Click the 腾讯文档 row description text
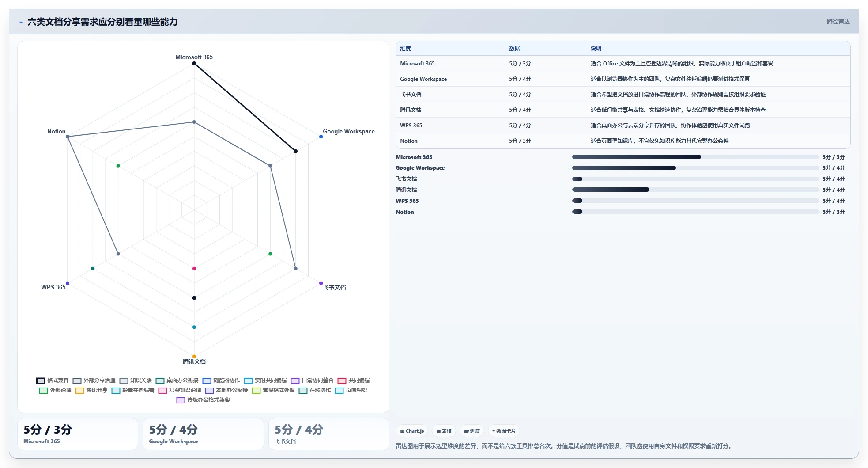This screenshot has height=468, width=868. click(678, 110)
